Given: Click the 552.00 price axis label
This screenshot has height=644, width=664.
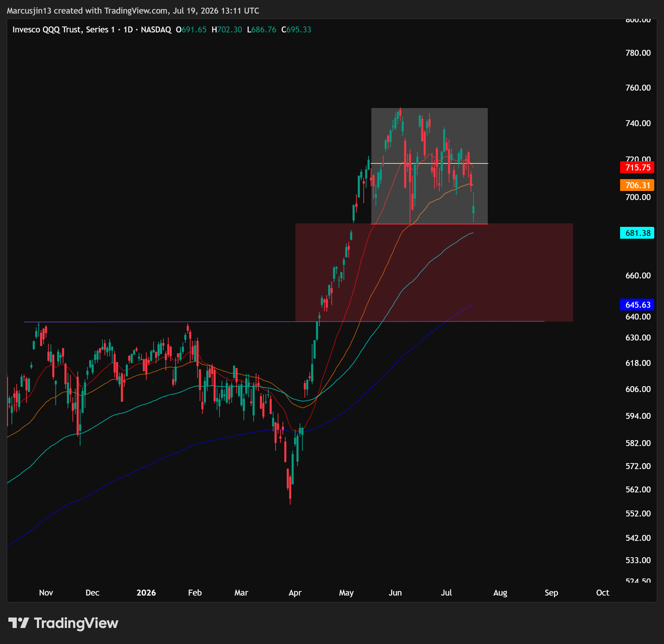Looking at the screenshot, I should click(x=638, y=514).
